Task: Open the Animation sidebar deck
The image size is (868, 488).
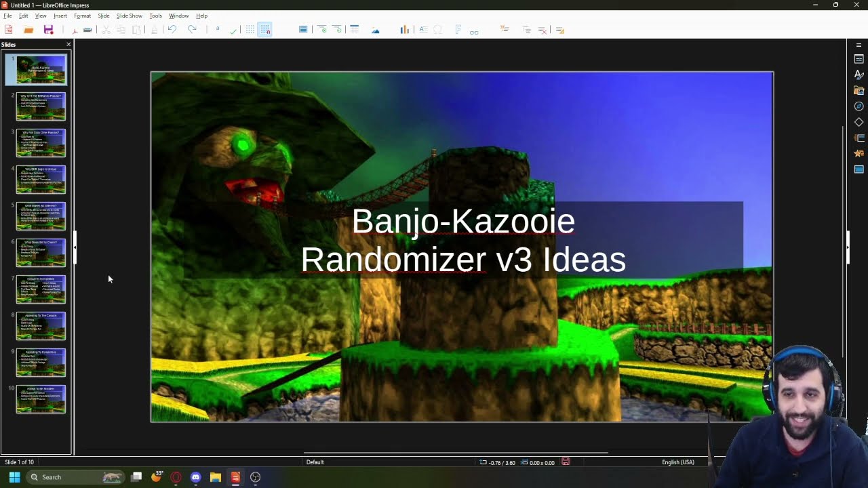Action: 859,153
